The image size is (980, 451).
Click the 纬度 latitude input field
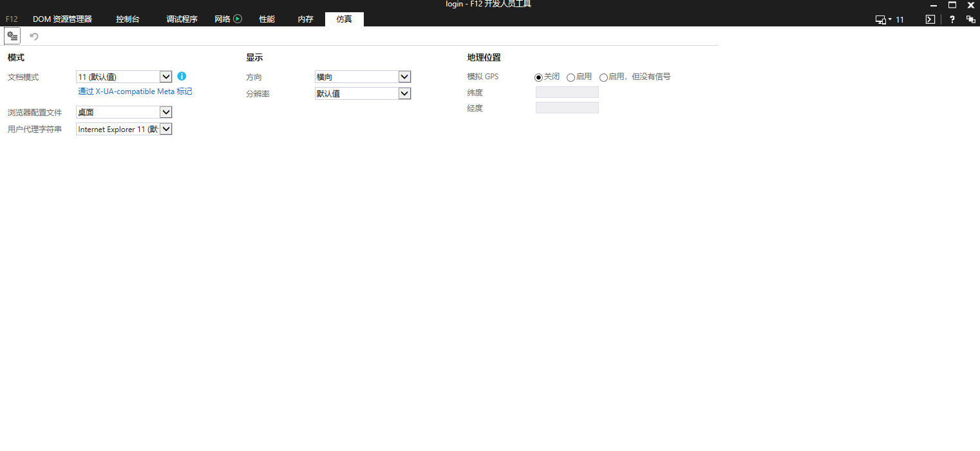(x=567, y=91)
